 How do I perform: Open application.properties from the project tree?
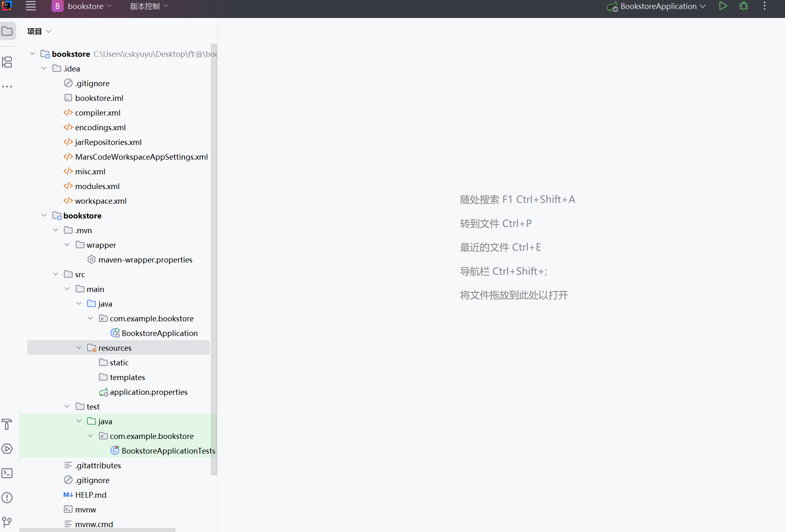pos(148,392)
